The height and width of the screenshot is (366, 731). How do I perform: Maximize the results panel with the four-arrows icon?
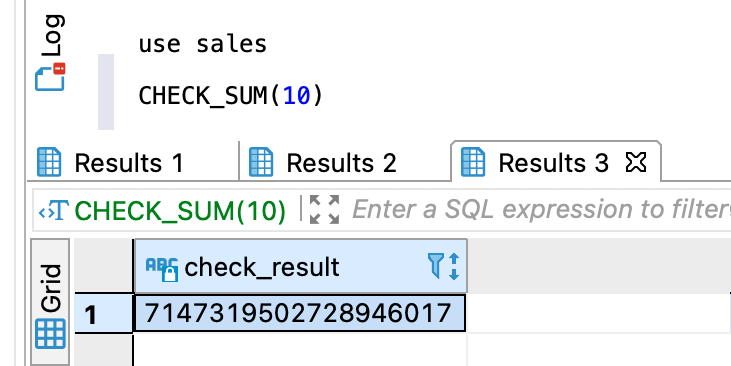tap(324, 209)
